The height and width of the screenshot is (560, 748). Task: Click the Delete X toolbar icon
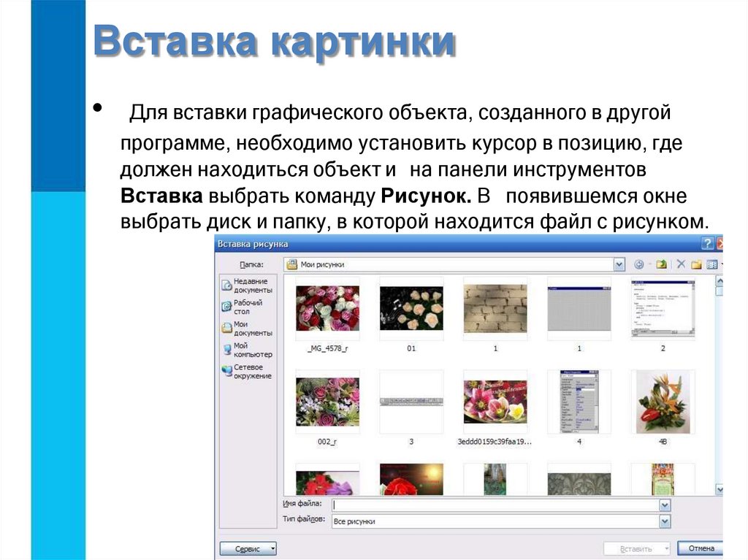tap(681, 264)
